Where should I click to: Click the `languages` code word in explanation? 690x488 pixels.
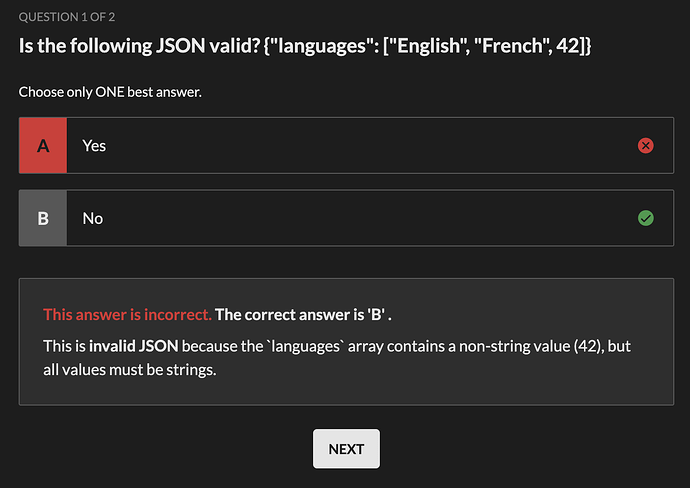305,346
